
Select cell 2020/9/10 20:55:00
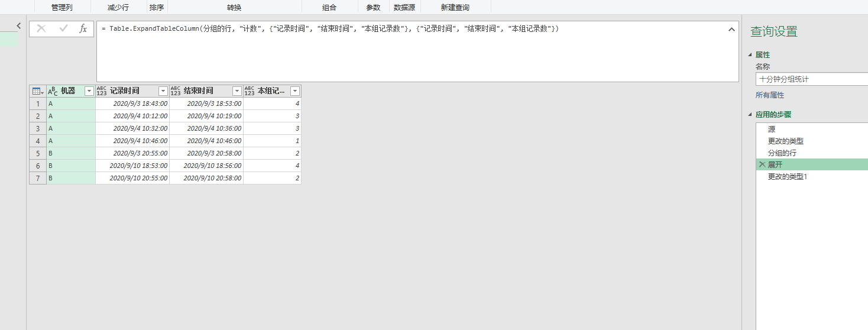coord(132,178)
